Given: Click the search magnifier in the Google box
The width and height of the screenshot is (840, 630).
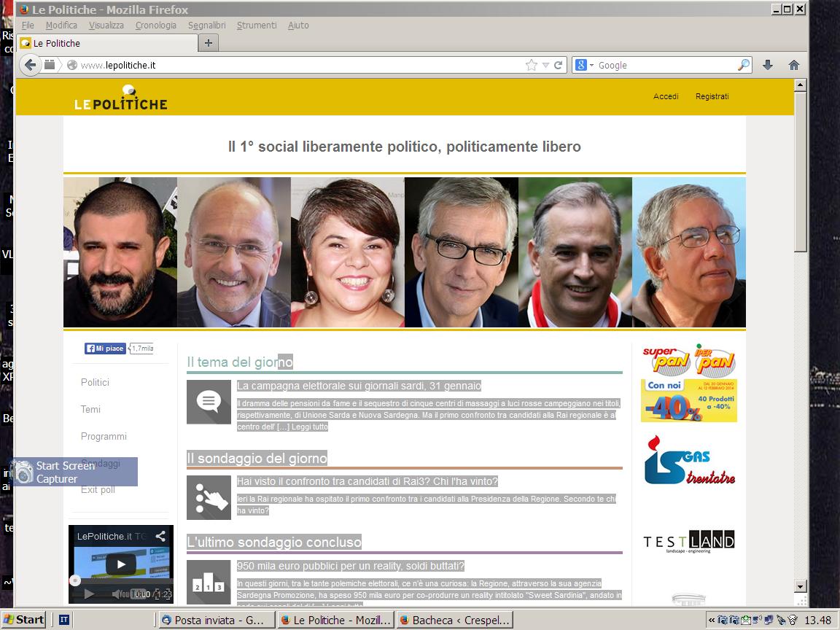Looking at the screenshot, I should coord(743,65).
